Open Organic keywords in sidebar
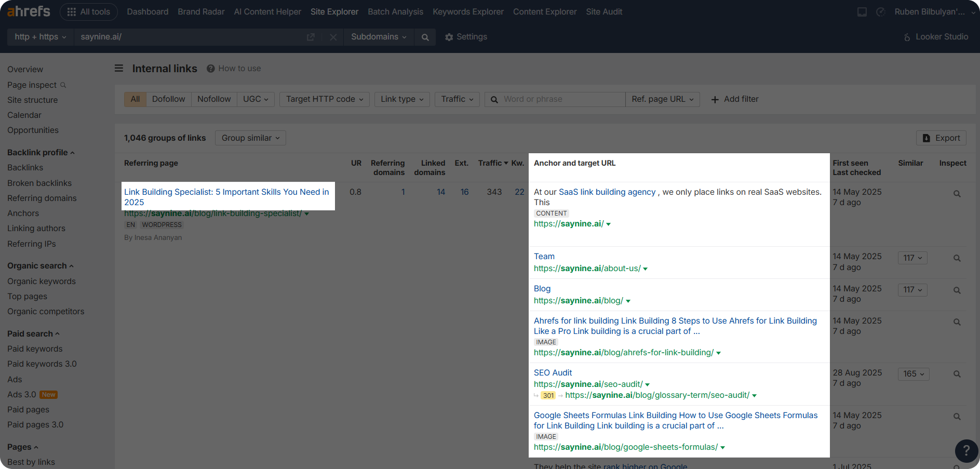Screen dimensions: 980x469 click(42, 281)
